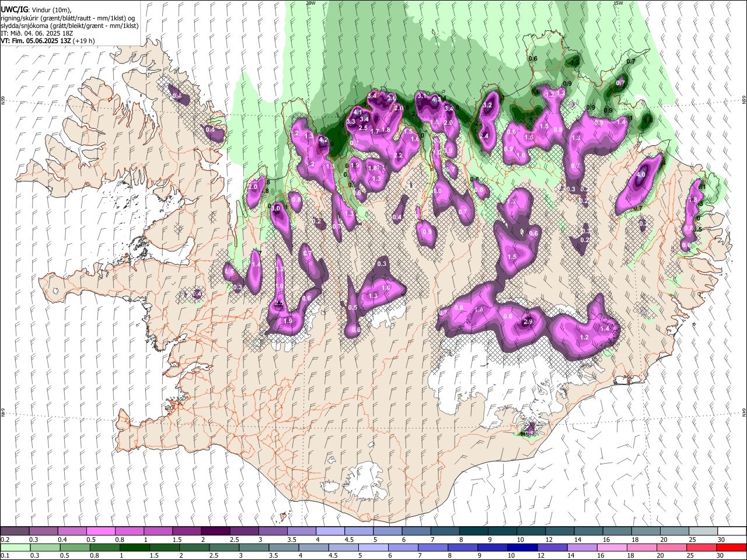The image size is (747, 560).
Task: Click the "slydda/snjókoma (grátt/bleikt/grænt - mm/1klst)" line
Action: (x=70, y=26)
